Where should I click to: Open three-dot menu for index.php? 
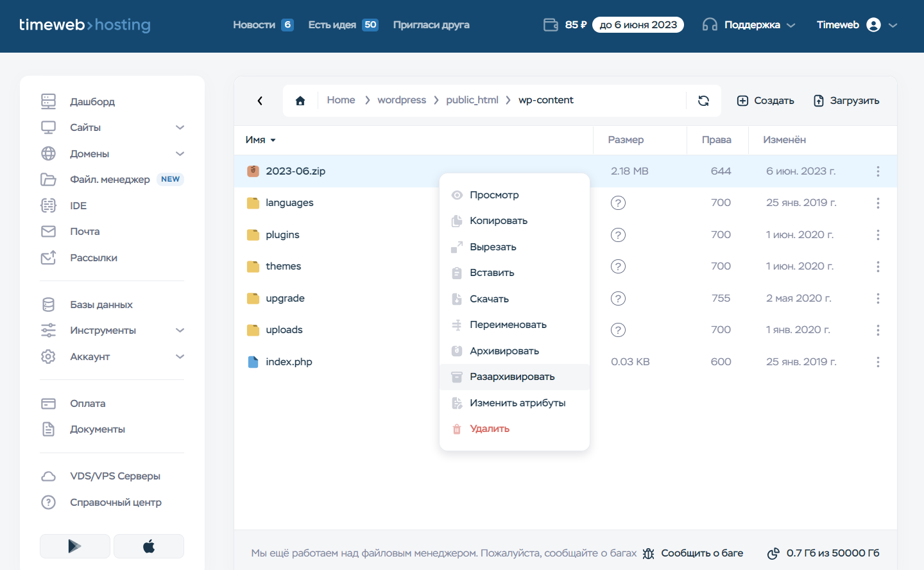pos(877,362)
